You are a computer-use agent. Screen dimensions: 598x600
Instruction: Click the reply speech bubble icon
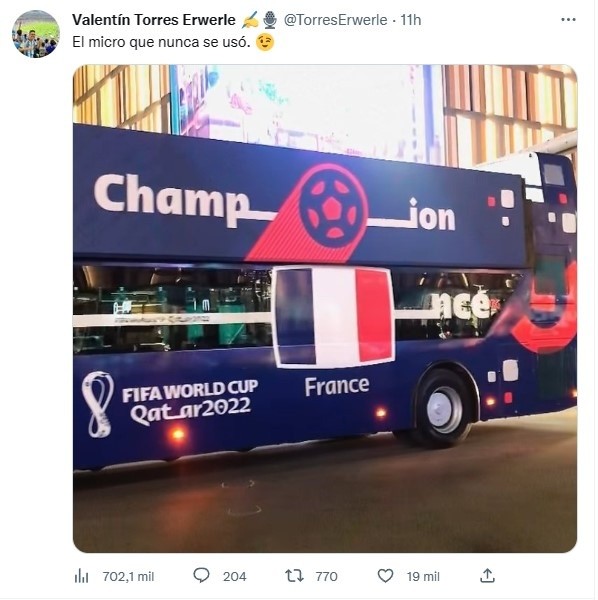click(x=201, y=575)
